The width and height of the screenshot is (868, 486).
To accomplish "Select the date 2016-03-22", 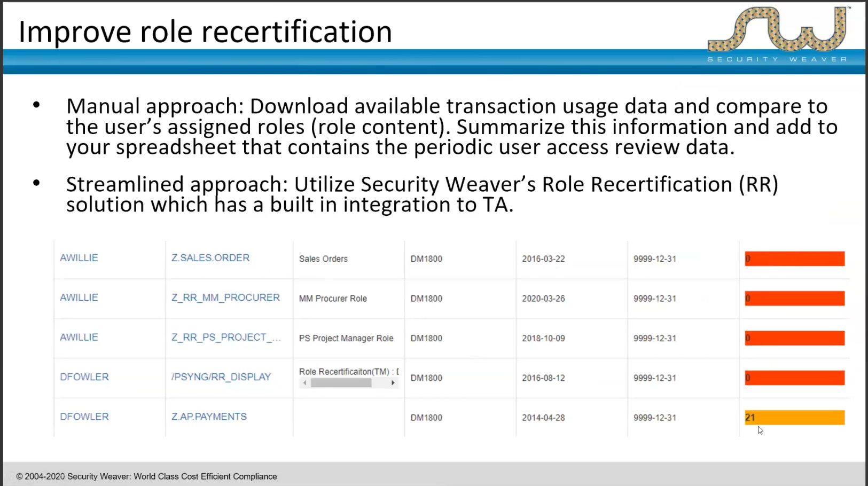I will click(543, 259).
